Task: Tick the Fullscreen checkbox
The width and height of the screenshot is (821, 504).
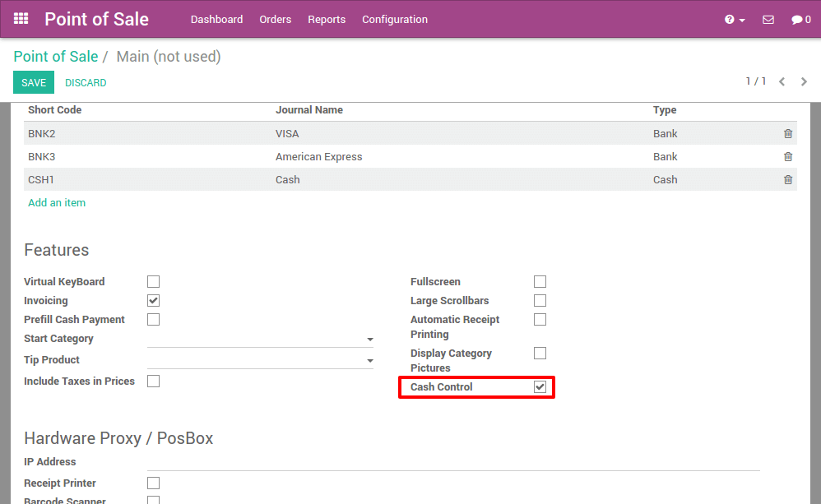Action: 540,282
